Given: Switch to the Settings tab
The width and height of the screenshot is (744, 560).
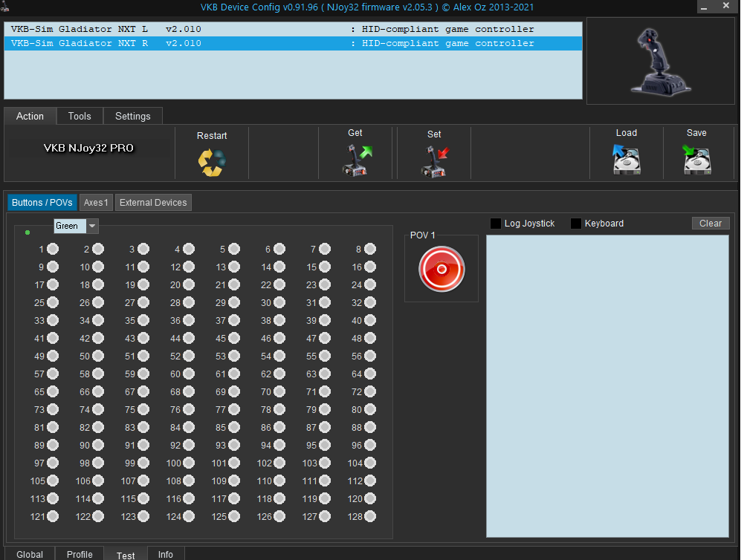Looking at the screenshot, I should click(x=133, y=116).
